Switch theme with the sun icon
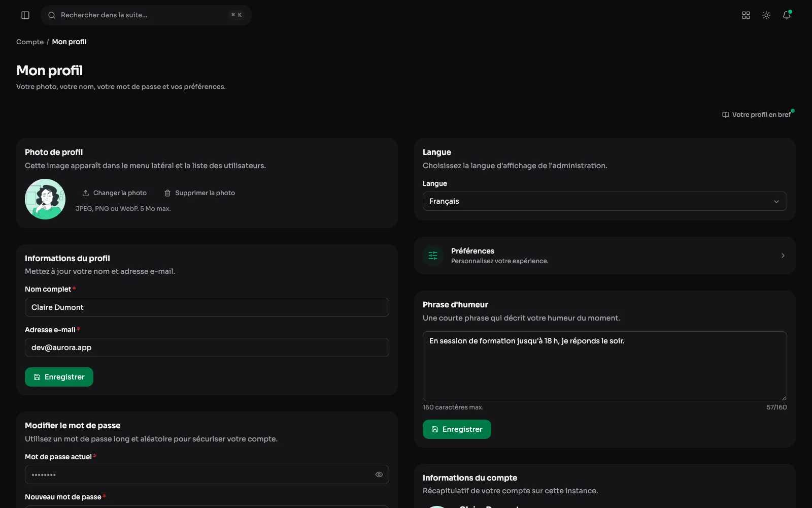Viewport: 812px width, 508px height. click(766, 15)
